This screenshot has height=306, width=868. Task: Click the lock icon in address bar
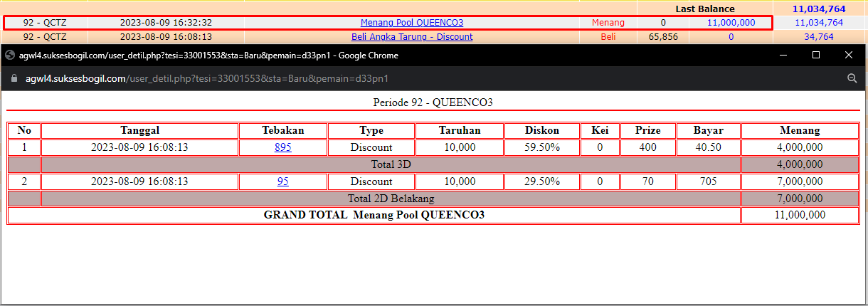point(14,79)
